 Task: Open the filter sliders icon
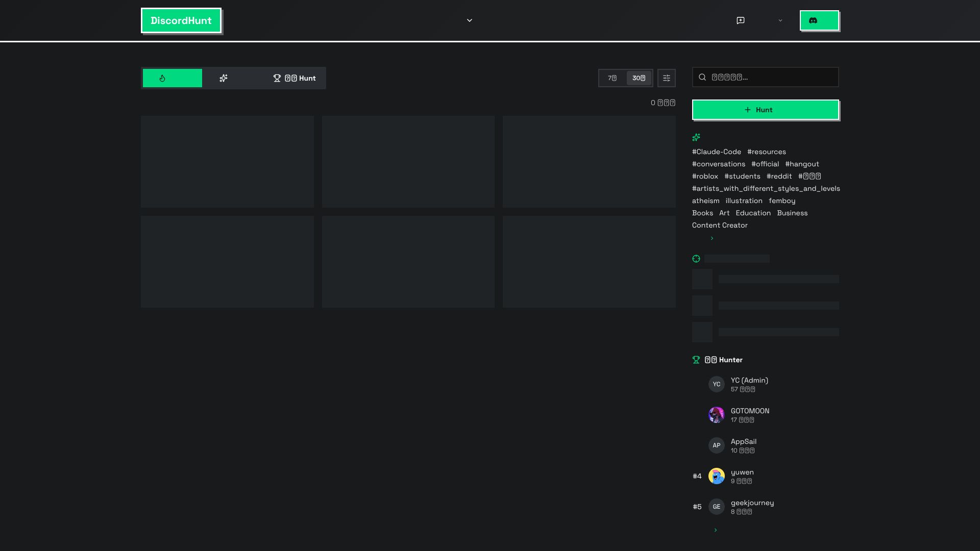point(667,78)
